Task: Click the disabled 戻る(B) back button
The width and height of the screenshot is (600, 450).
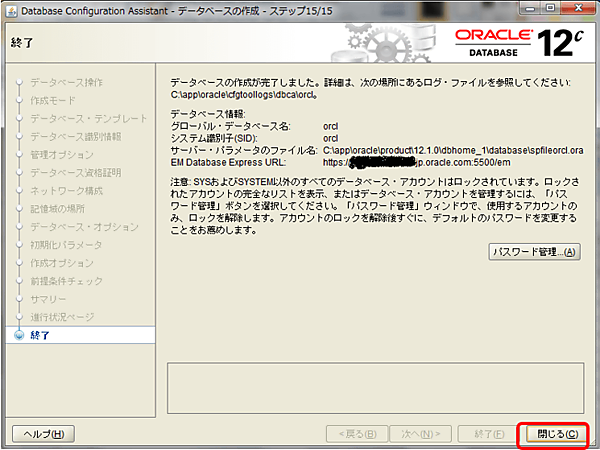Action: [x=357, y=434]
